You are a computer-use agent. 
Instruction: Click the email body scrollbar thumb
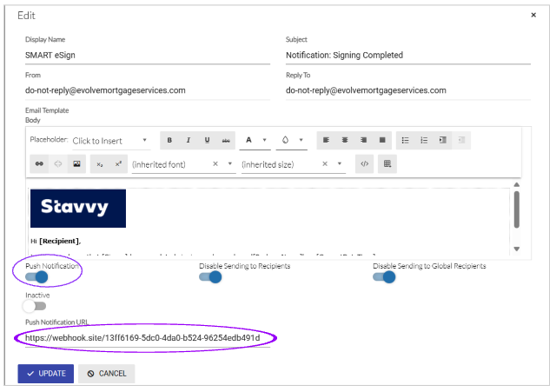[x=517, y=209]
